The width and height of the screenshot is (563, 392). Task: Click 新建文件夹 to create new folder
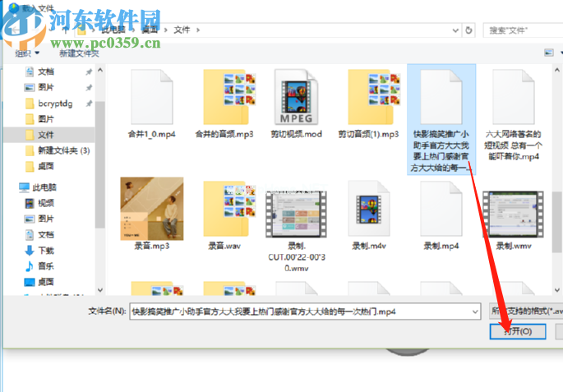[x=79, y=53]
